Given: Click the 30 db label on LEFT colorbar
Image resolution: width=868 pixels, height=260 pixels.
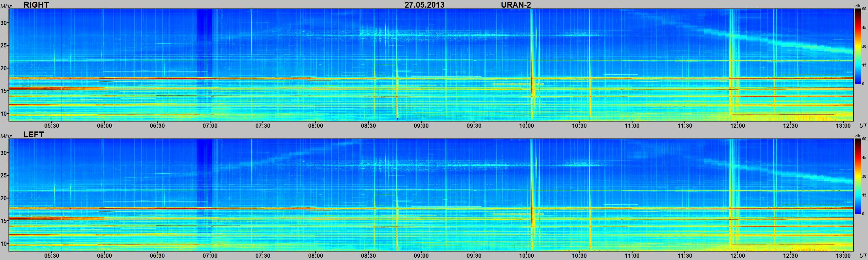Looking at the screenshot, I should [864, 176].
